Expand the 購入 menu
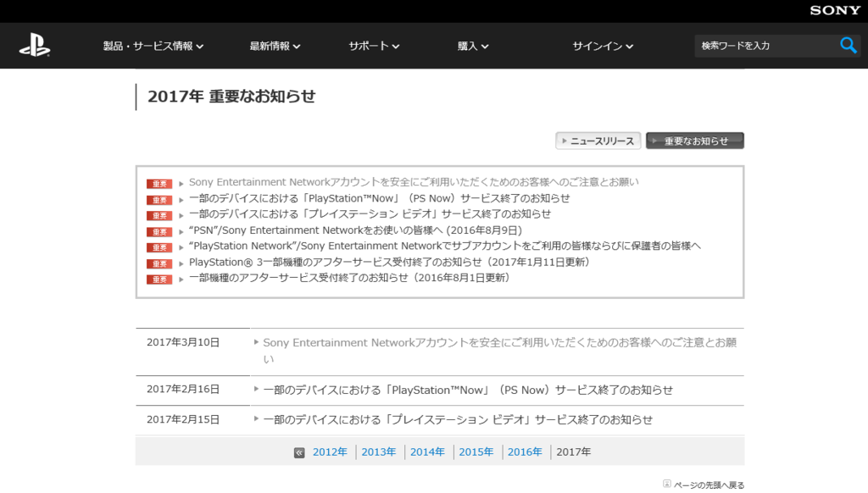Image resolution: width=868 pixels, height=493 pixels. [x=473, y=46]
